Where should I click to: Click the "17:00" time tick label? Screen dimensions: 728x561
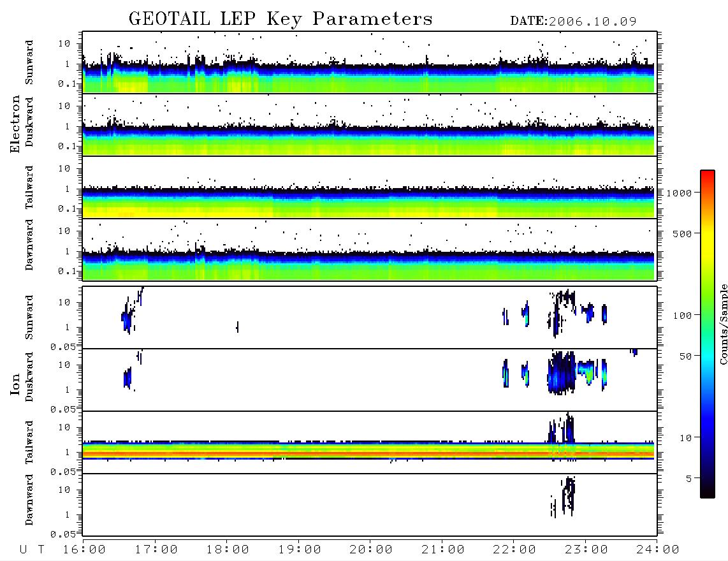pos(156,550)
